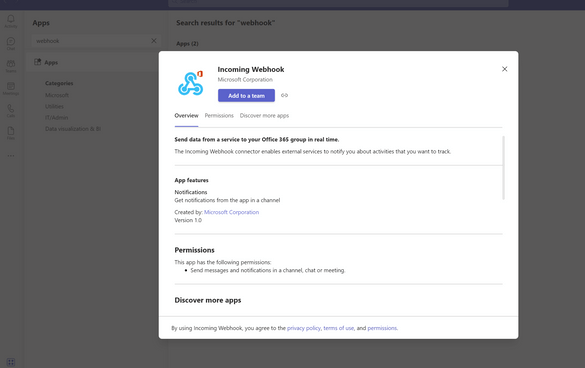585x368 pixels.
Task: Open the permissions link in footer
Action: pos(382,328)
